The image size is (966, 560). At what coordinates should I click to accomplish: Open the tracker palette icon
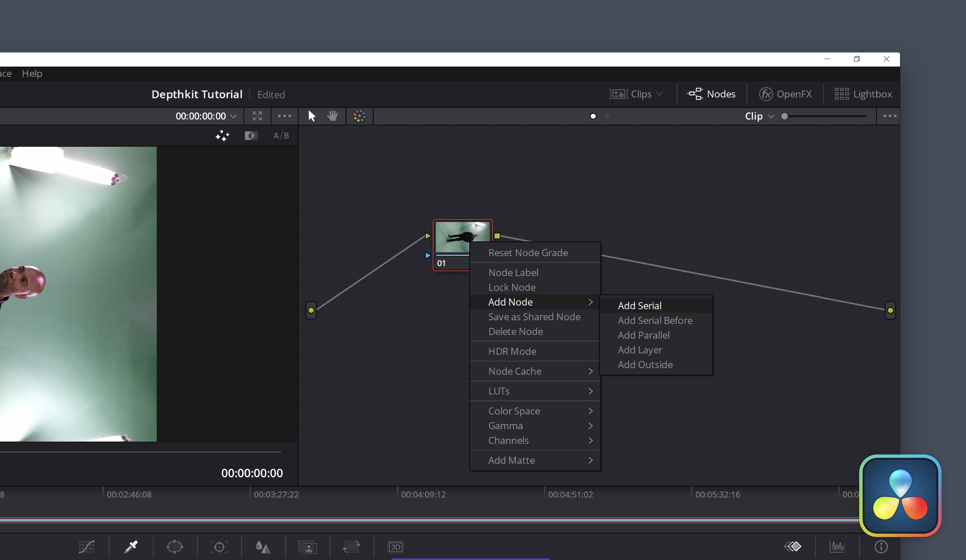219,547
